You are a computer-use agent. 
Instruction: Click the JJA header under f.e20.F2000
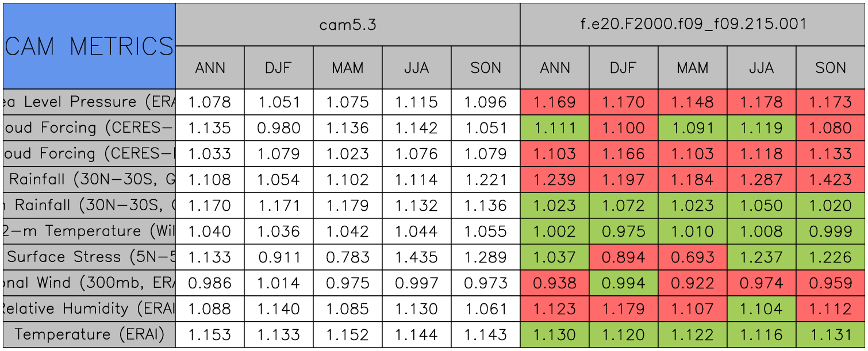coord(762,68)
